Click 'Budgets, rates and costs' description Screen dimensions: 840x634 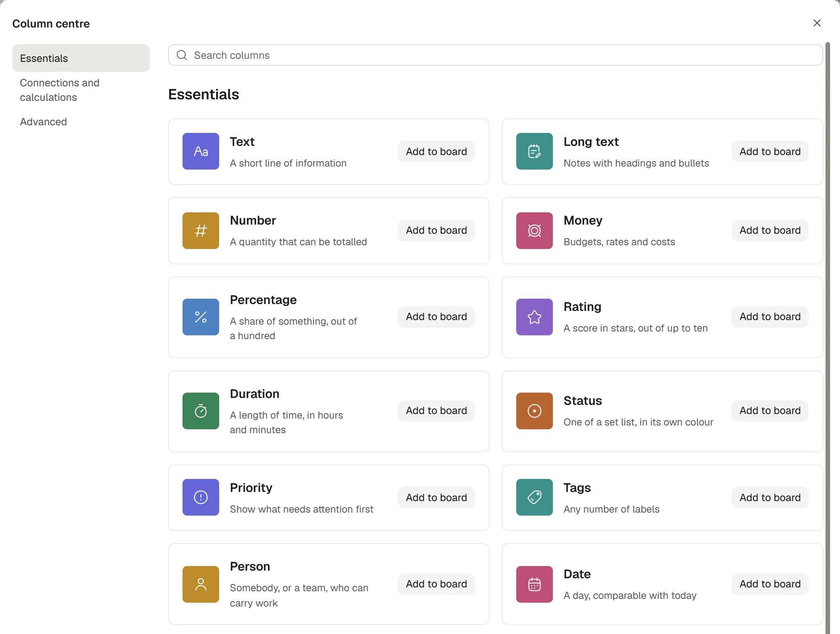tap(619, 242)
